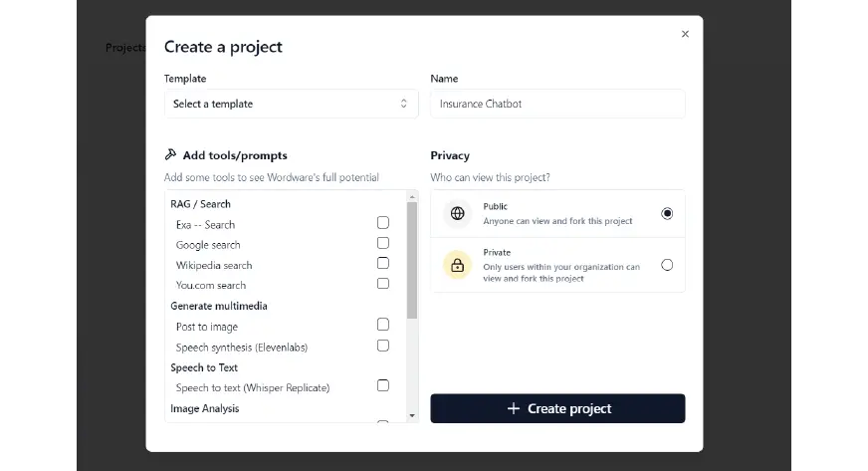Tick the Wikipedia search checkbox
868x471 pixels.
(383, 263)
